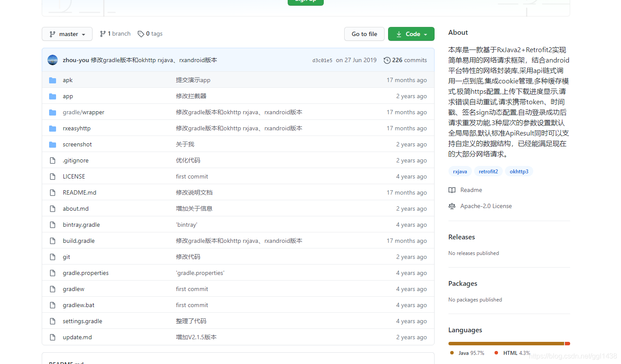Click the zhou-you avatar image
Viewport: 621px width, 364px height.
pyautogui.click(x=53, y=60)
